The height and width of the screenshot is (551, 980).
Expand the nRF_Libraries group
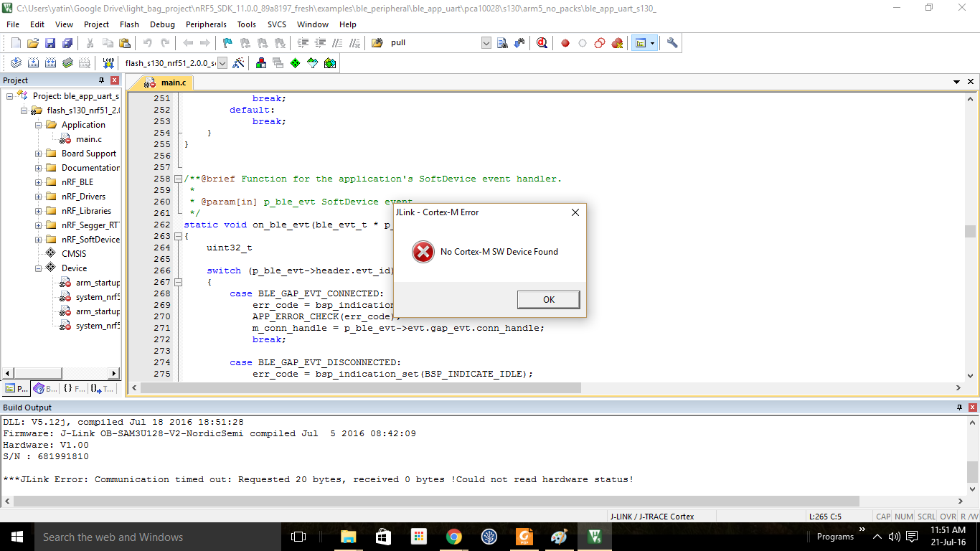(39, 211)
